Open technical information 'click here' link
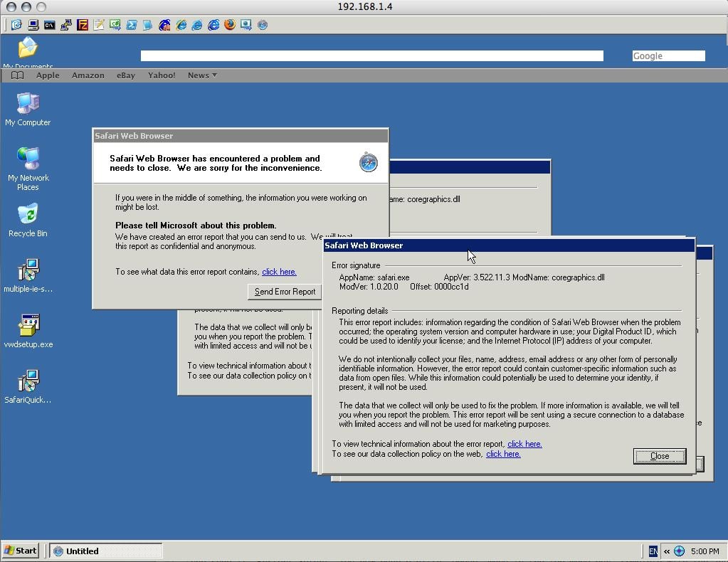This screenshot has width=728, height=562. coord(524,444)
